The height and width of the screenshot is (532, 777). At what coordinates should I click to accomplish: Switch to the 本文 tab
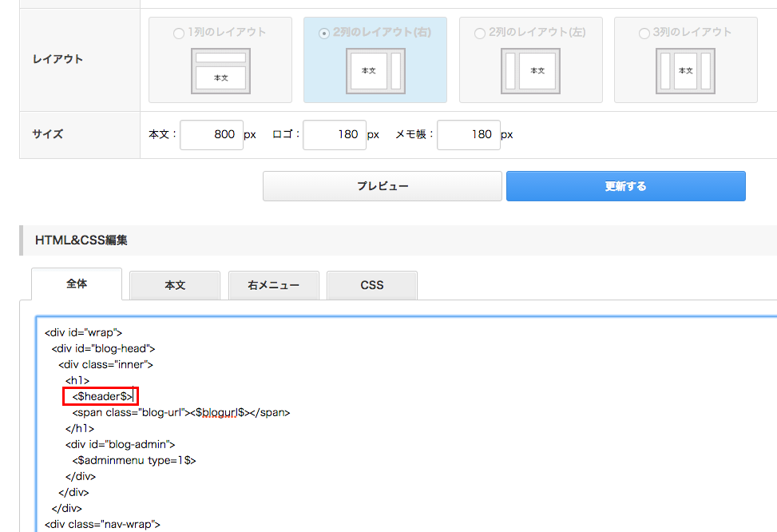click(175, 286)
